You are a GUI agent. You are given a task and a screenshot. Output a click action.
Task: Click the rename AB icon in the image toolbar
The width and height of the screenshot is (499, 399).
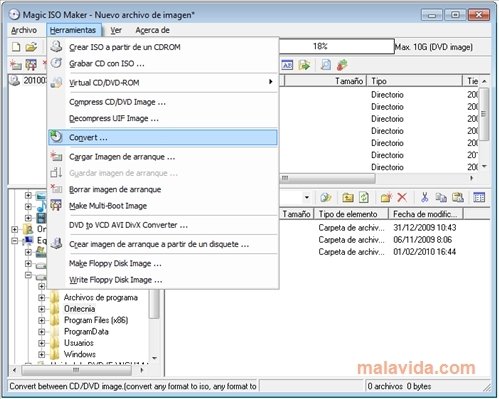[x=287, y=65]
